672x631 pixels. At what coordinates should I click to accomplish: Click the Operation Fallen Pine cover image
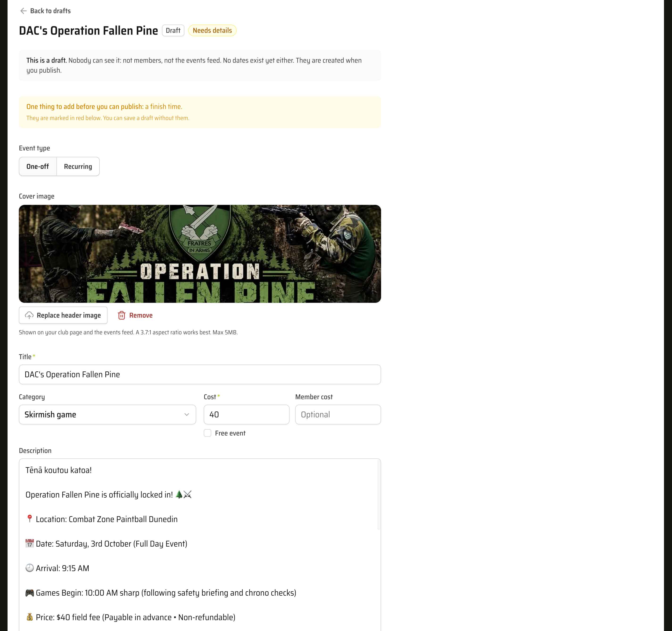200,254
